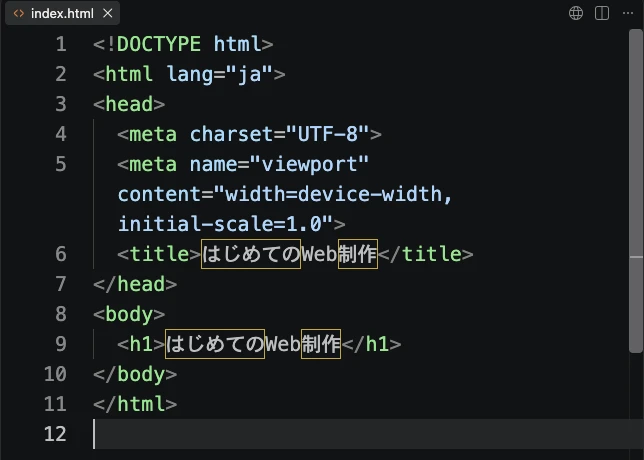Screen dimensions: 644x460
Task: Click the opening body tag on line 8
Action: 129,314
